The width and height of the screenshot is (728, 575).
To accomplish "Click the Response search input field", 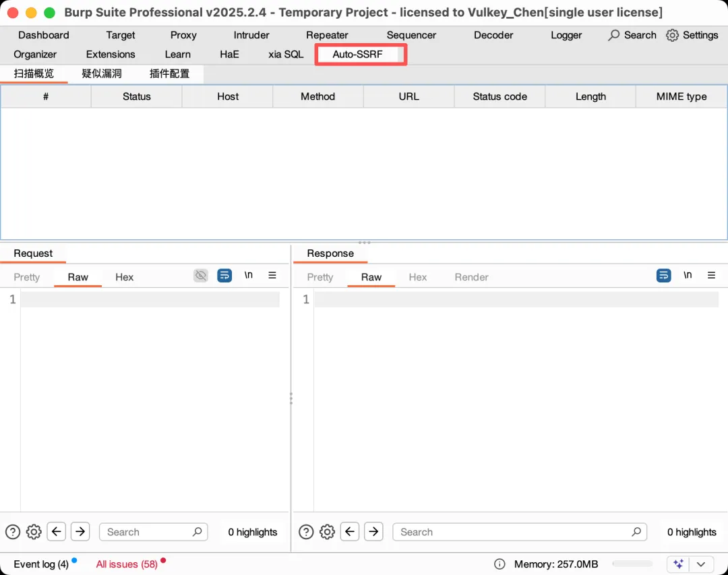I will [x=520, y=532].
